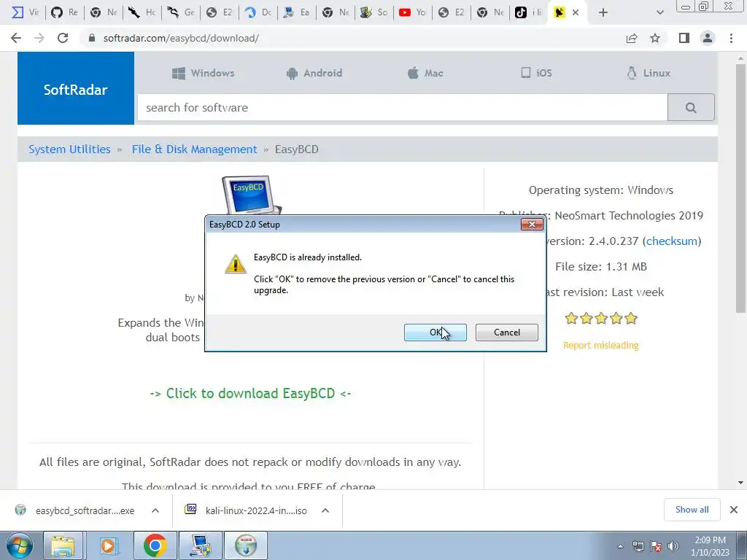Click the volume speaker tray icon
Viewport: 747px width, 560px height.
click(673, 546)
